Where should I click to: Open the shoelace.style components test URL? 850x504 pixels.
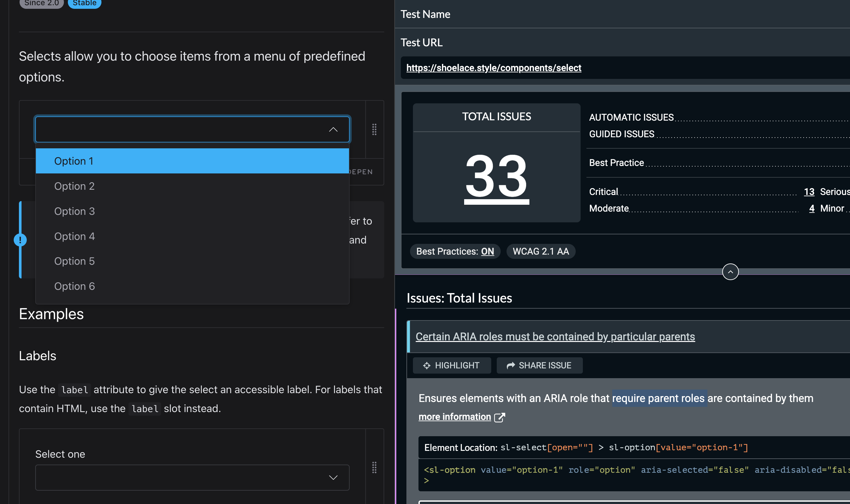(x=493, y=67)
